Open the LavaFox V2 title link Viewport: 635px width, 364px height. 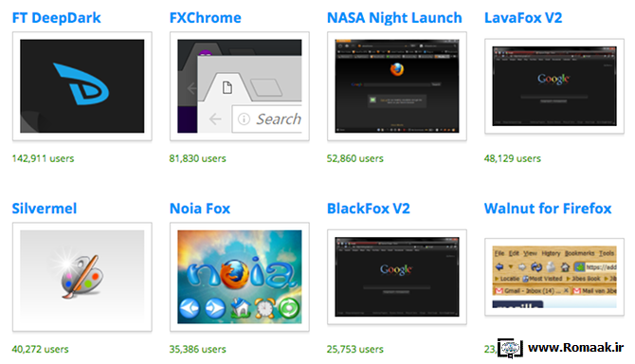(x=523, y=18)
